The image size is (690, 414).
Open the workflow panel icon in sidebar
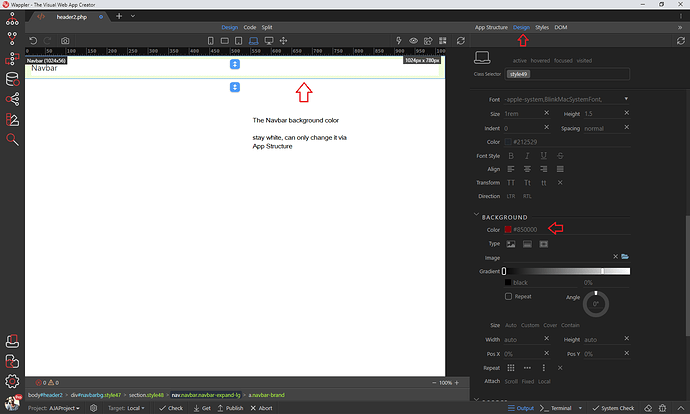coord(12,59)
